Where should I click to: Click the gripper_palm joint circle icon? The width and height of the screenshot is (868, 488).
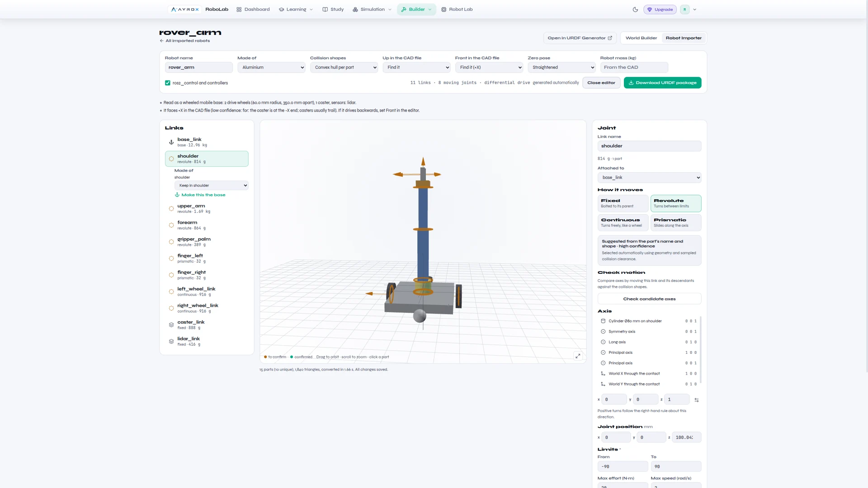point(171,242)
